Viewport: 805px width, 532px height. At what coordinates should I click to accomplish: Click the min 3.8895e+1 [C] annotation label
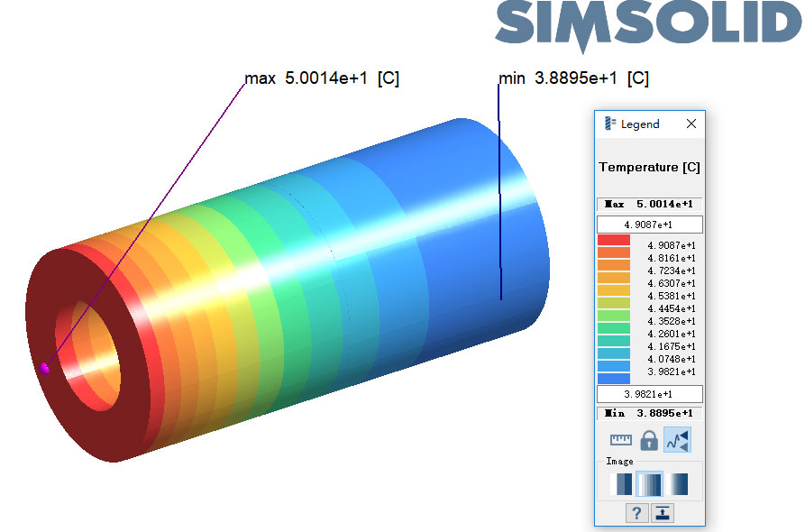coord(573,78)
